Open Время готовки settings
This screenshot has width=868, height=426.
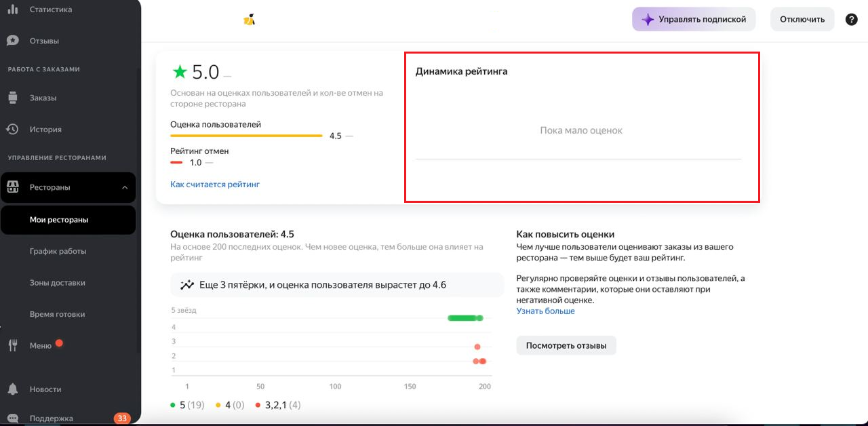coord(57,314)
